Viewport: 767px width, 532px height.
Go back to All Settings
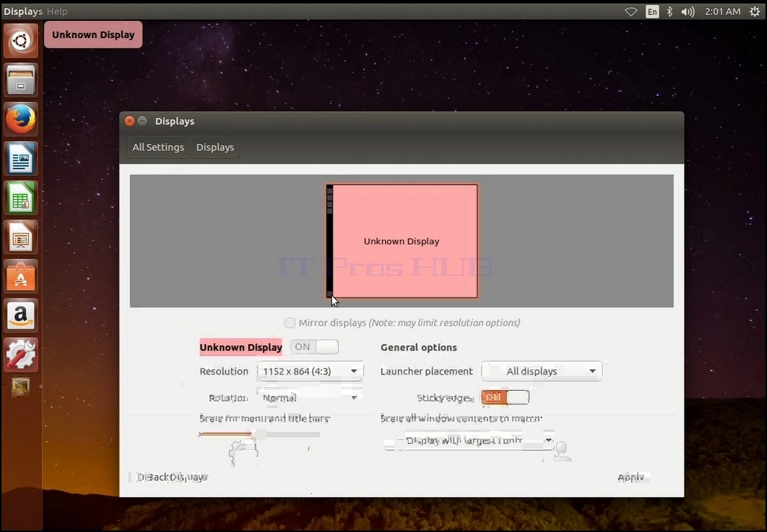158,147
